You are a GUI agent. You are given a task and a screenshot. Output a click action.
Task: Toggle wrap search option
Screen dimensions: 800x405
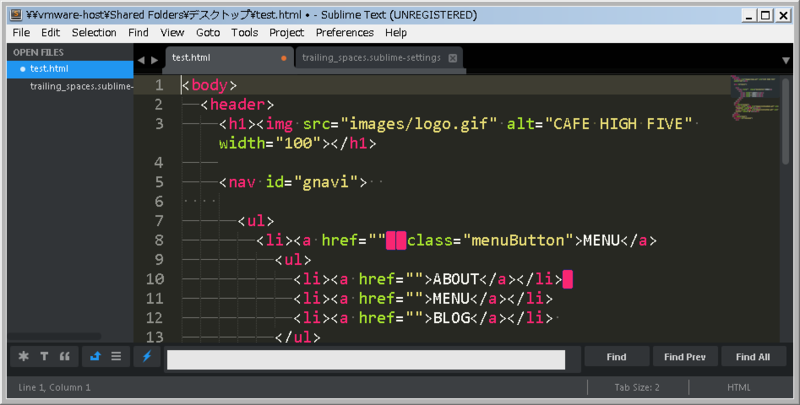[x=95, y=357]
